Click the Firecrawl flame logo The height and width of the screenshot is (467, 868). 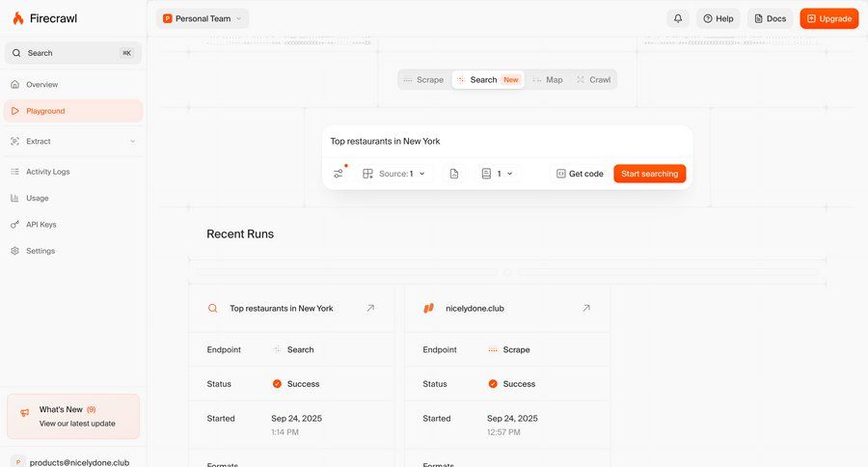pos(18,18)
